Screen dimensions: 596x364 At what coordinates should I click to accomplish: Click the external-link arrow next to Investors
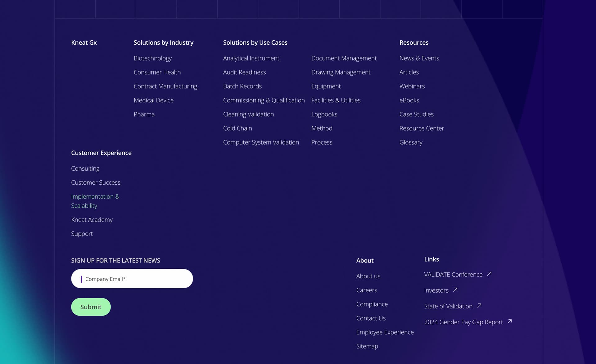(455, 290)
